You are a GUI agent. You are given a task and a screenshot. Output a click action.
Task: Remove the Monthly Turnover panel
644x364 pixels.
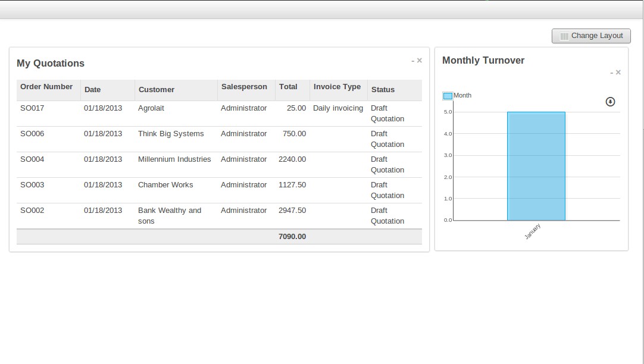click(x=618, y=73)
